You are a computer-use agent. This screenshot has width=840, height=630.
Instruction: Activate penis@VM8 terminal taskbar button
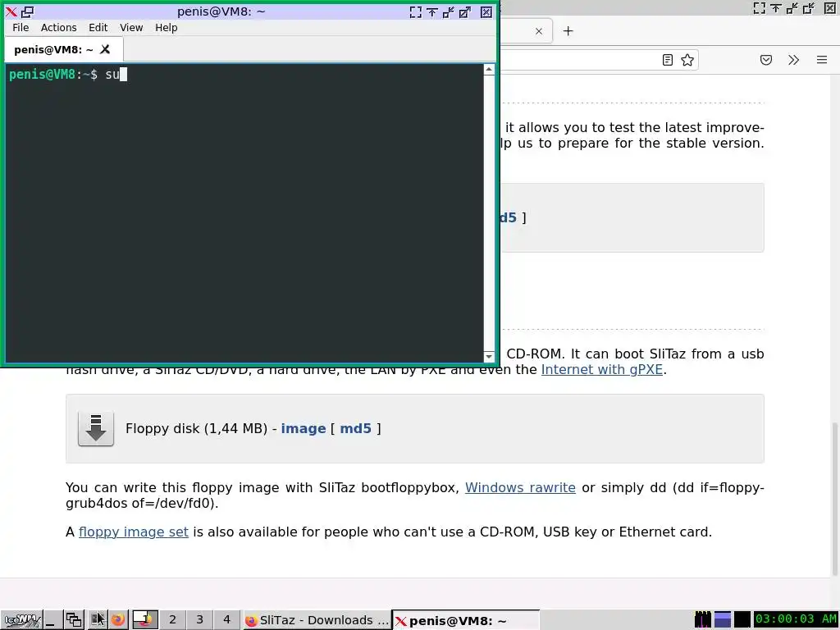point(466,620)
